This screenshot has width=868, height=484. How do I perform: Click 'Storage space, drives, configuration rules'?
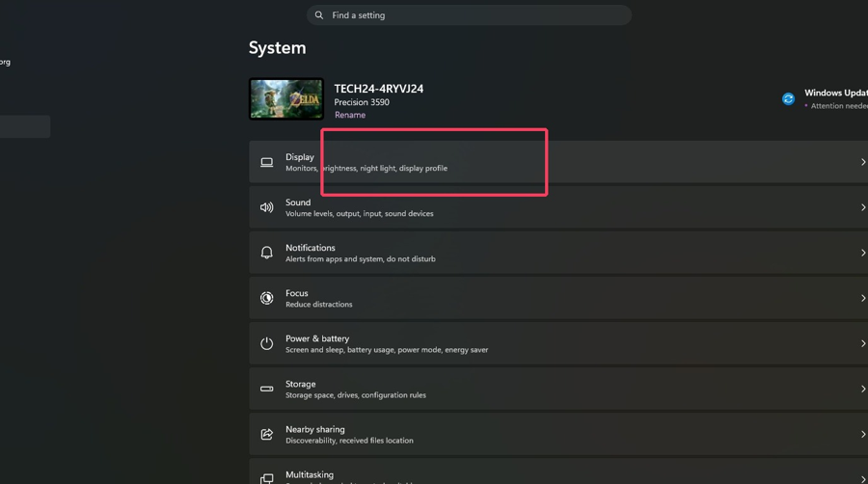356,395
